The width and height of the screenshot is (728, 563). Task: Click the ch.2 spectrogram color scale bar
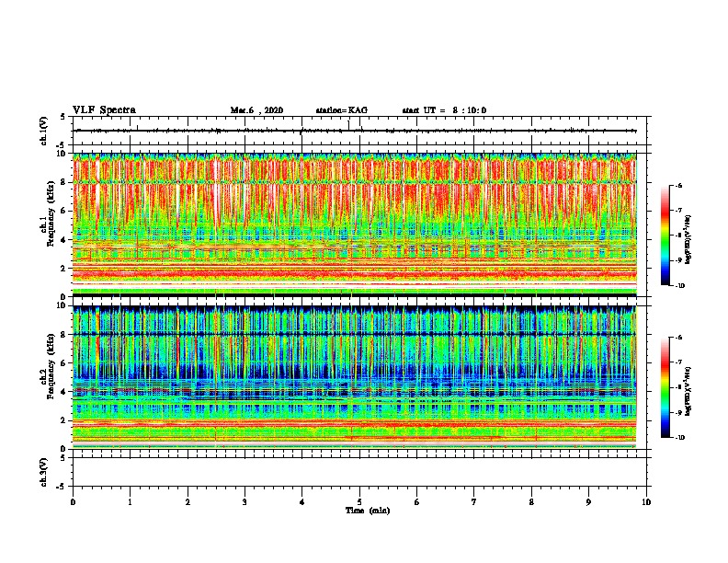click(665, 387)
